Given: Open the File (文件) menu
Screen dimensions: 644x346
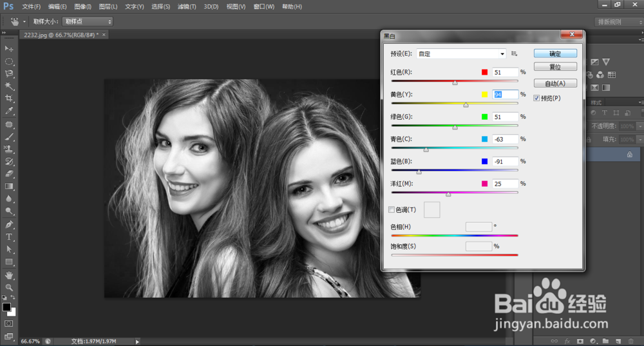Looking at the screenshot, I should [31, 6].
